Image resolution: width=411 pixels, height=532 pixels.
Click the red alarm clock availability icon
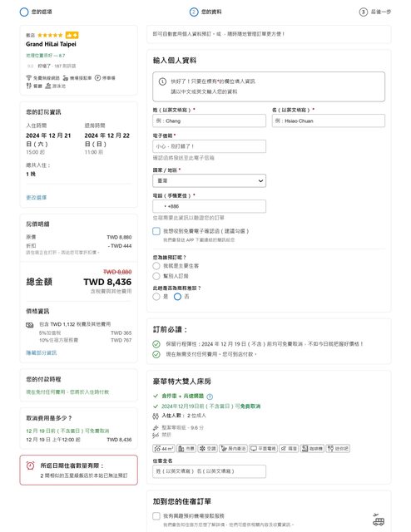click(31, 465)
